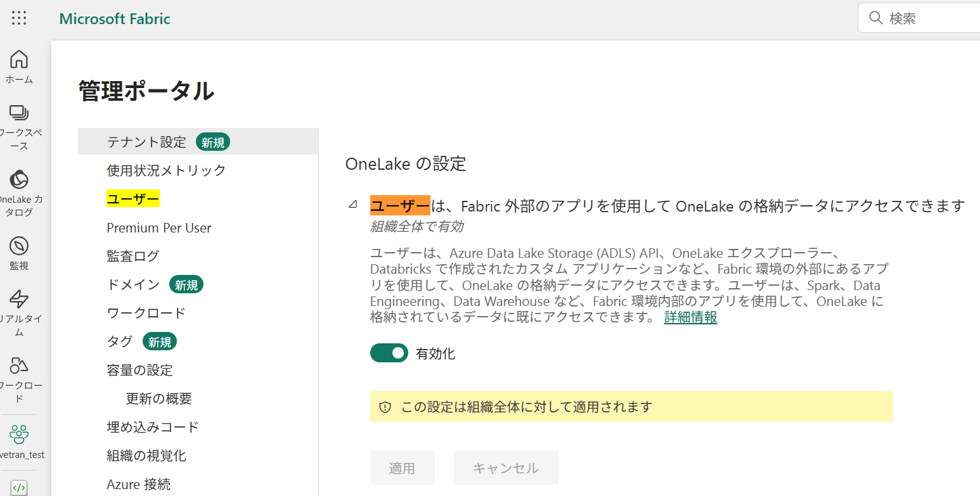Screen dimensions: 980x496
Task: Open 使用状況メトリック in admin menu
Action: point(166,170)
